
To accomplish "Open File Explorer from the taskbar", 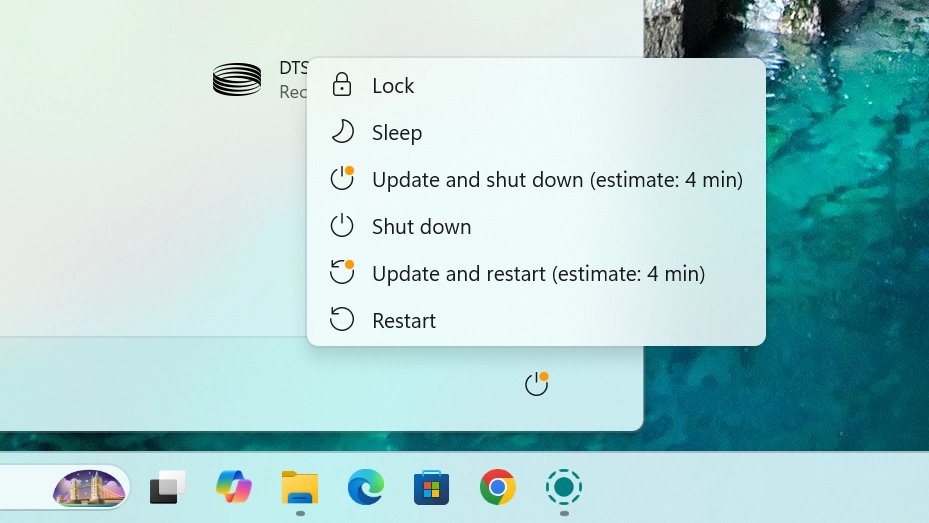I will tap(300, 487).
